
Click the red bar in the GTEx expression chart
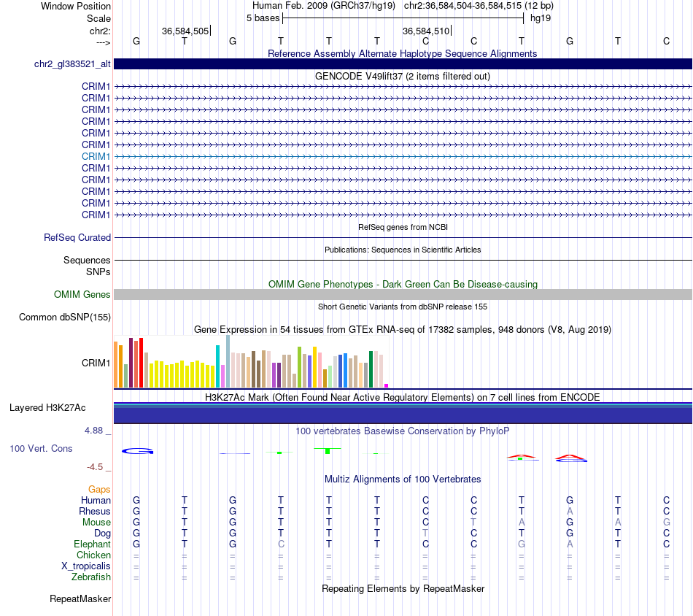[141, 363]
